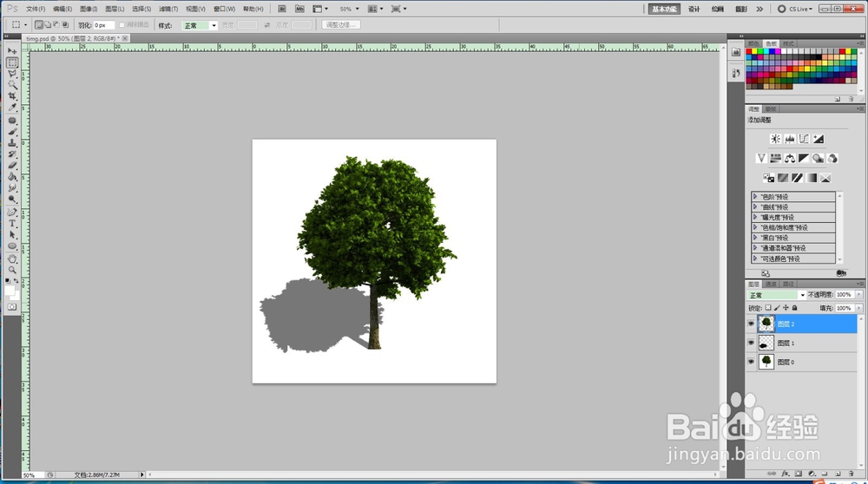
Task: Swap foreground and background colors
Action: pos(16,281)
